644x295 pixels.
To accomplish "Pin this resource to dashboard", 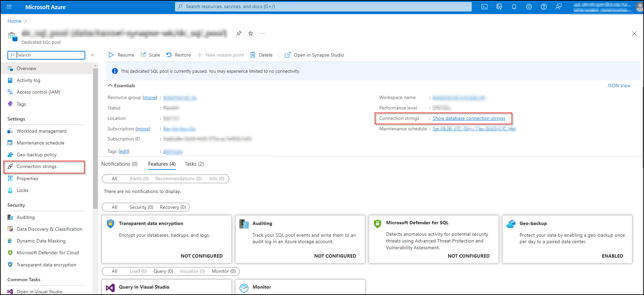I will click(x=239, y=33).
